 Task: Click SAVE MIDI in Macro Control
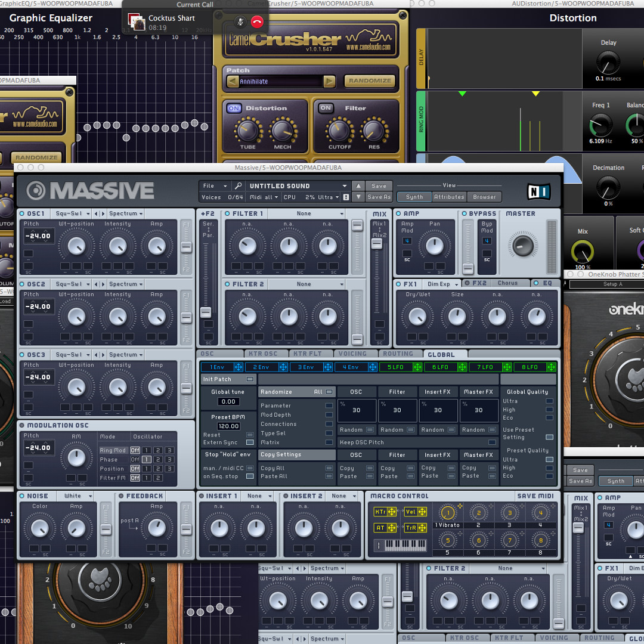coord(535,496)
